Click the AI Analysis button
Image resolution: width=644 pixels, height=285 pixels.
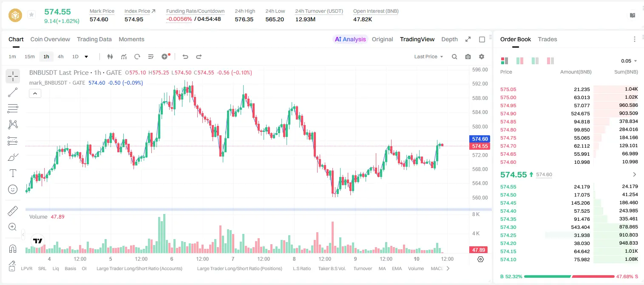tap(350, 39)
